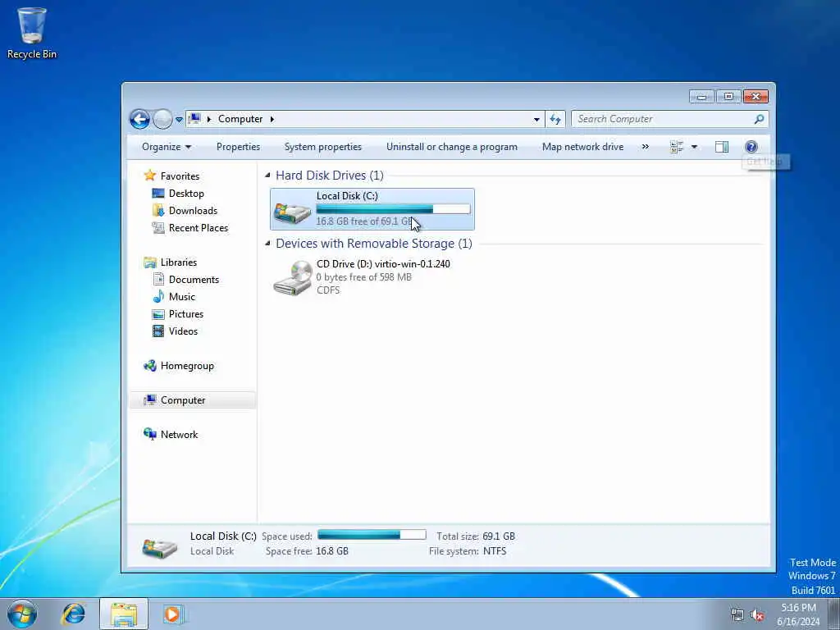840x630 pixels.
Task: Click the drive icon in the details pane
Action: [x=160, y=547]
